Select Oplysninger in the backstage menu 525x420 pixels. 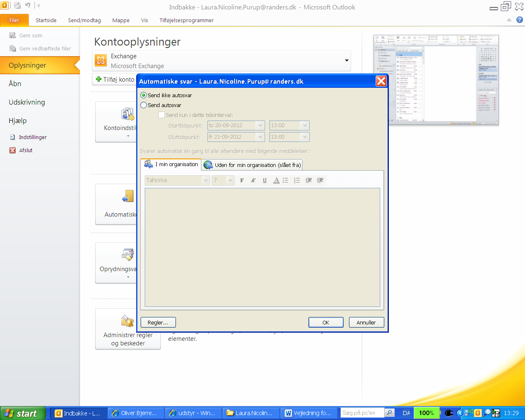[40, 65]
